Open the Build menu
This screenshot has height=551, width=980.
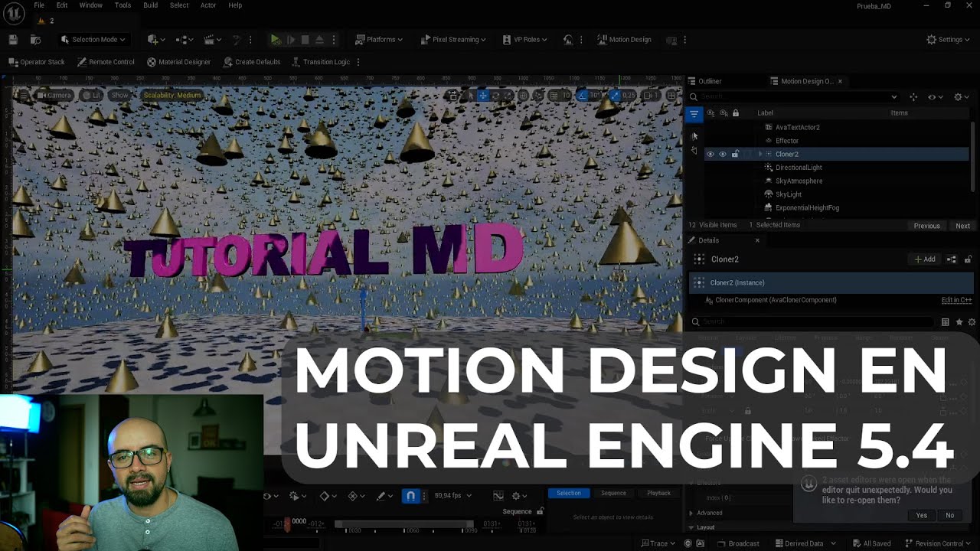[x=151, y=5]
